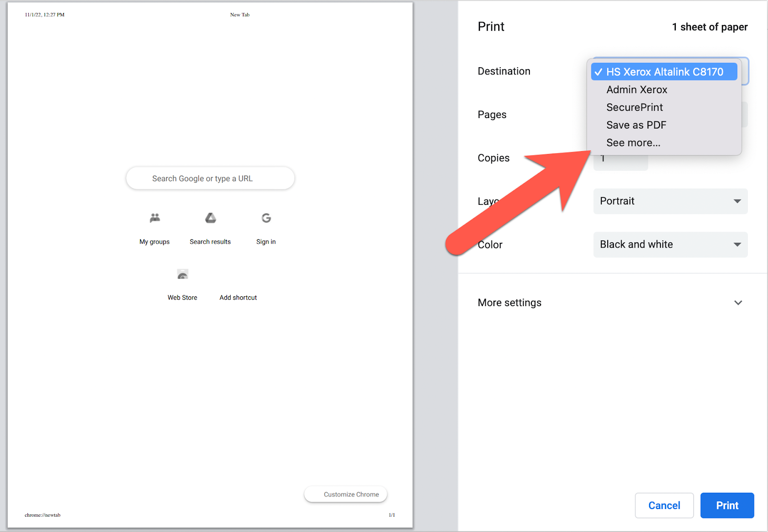Image resolution: width=768 pixels, height=532 pixels.
Task: Click the 11/1/22, 12:27 PM timestamp
Action: pyautogui.click(x=45, y=15)
